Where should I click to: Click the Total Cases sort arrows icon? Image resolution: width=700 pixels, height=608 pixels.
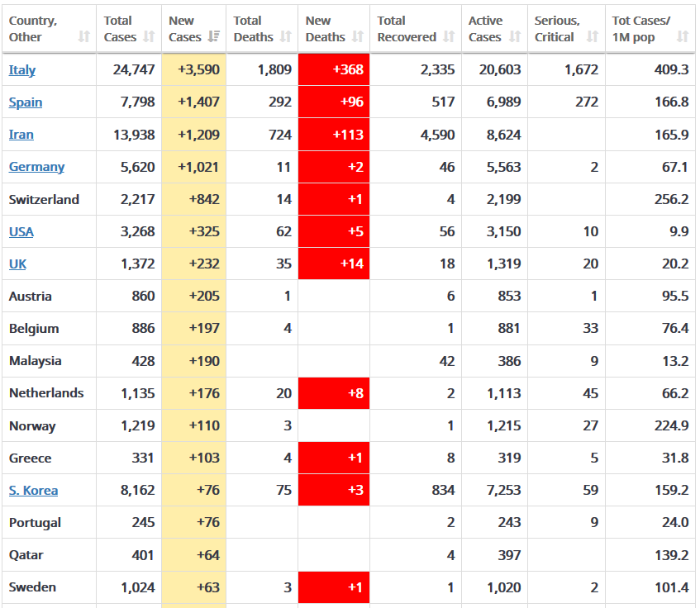[149, 36]
